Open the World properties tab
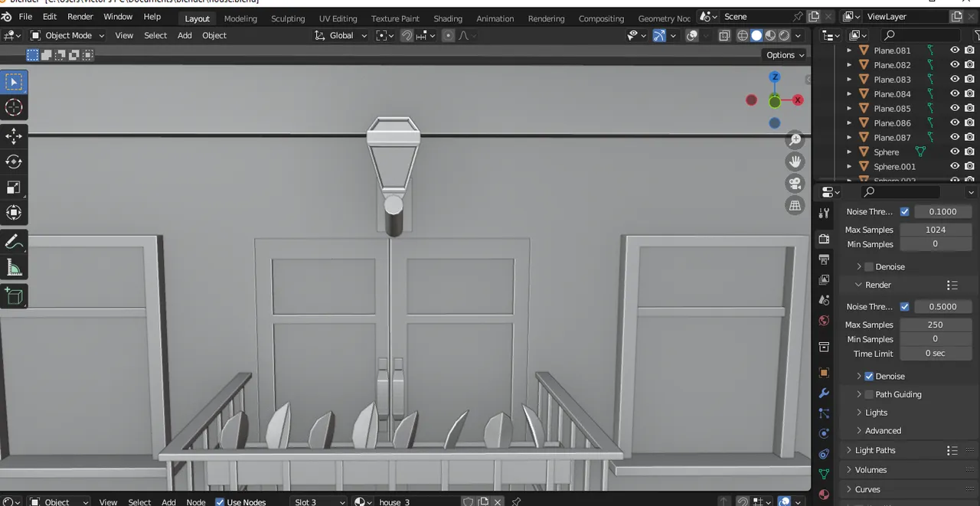Viewport: 980px width, 506px height. click(824, 321)
